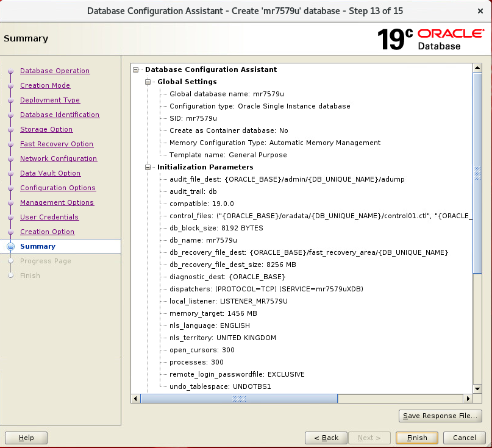
Task: Select 'undo_tablespace: UNDOTBS1' row
Action: point(220,387)
